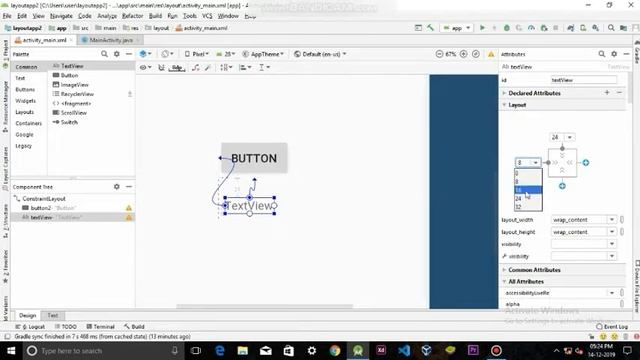Select the Buttons palette category
Image resolution: width=640 pixels, height=360 pixels.
pos(25,89)
